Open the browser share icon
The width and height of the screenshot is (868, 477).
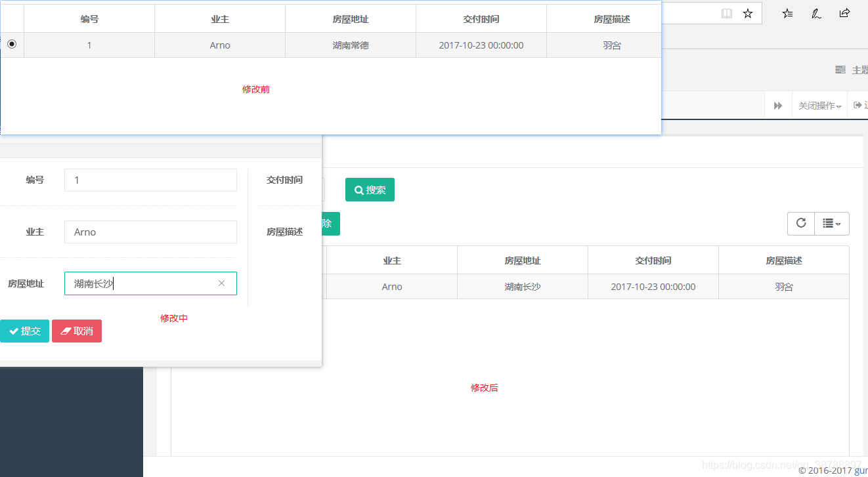click(x=845, y=13)
